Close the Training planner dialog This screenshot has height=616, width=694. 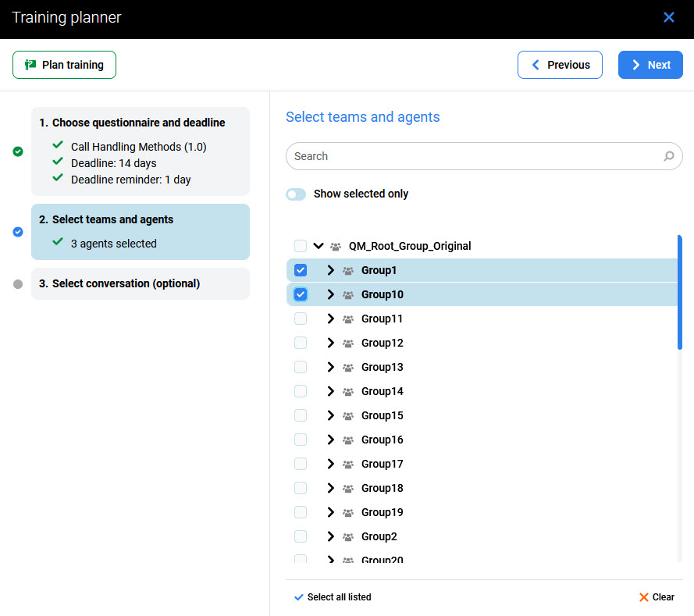click(668, 17)
